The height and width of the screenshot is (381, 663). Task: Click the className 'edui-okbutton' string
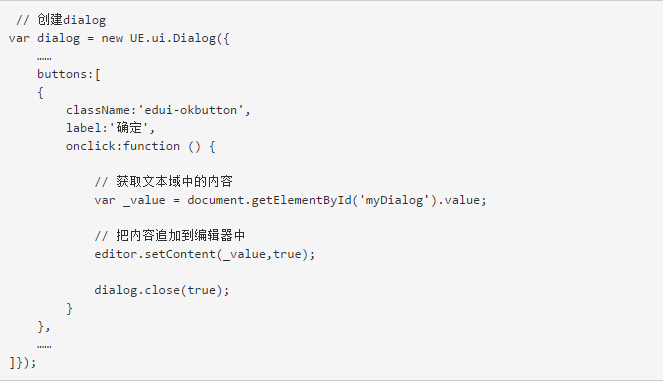190,110
